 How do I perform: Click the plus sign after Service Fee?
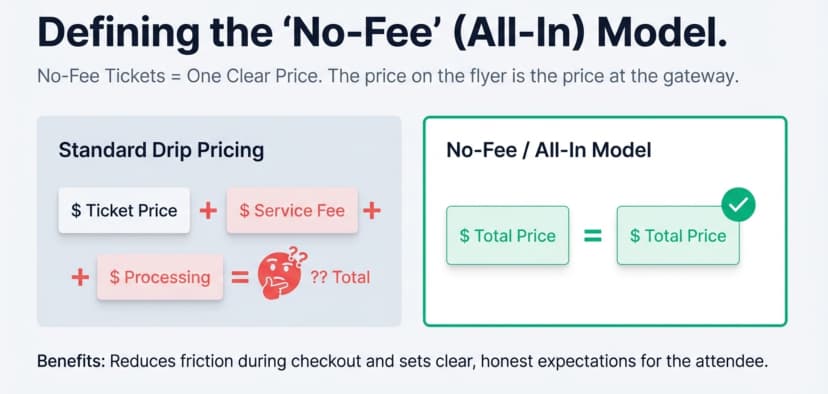[372, 211]
